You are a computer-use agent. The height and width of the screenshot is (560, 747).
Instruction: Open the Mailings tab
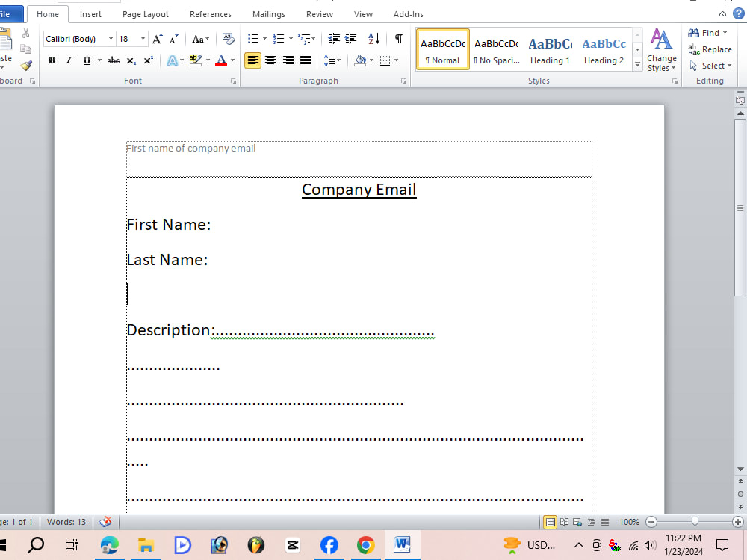pyautogui.click(x=269, y=14)
